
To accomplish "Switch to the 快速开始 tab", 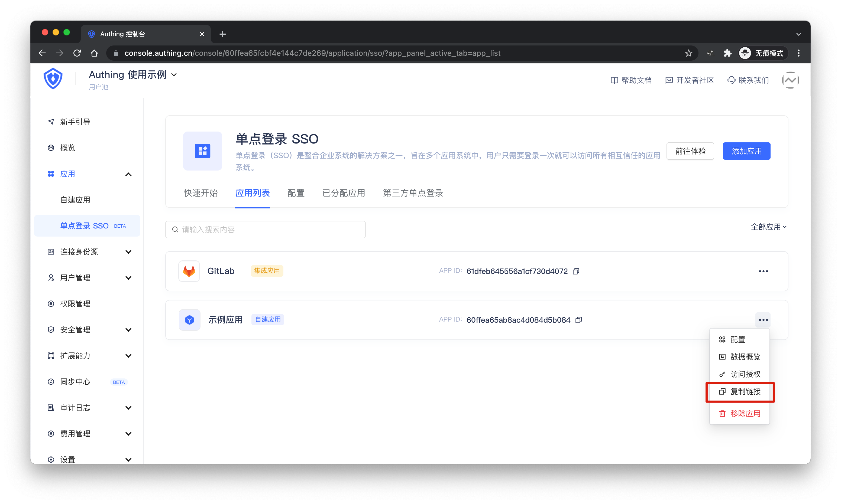I will tap(200, 193).
